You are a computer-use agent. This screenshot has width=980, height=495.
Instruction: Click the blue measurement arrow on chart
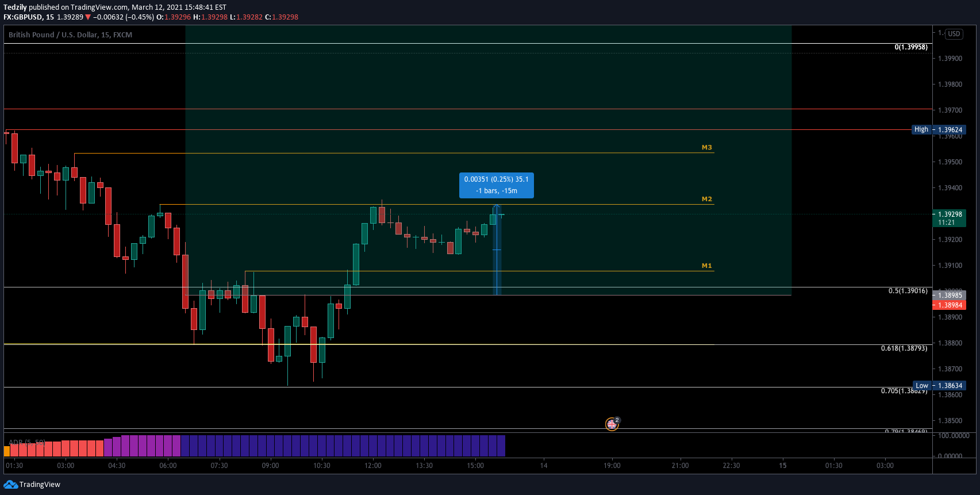pos(497,250)
